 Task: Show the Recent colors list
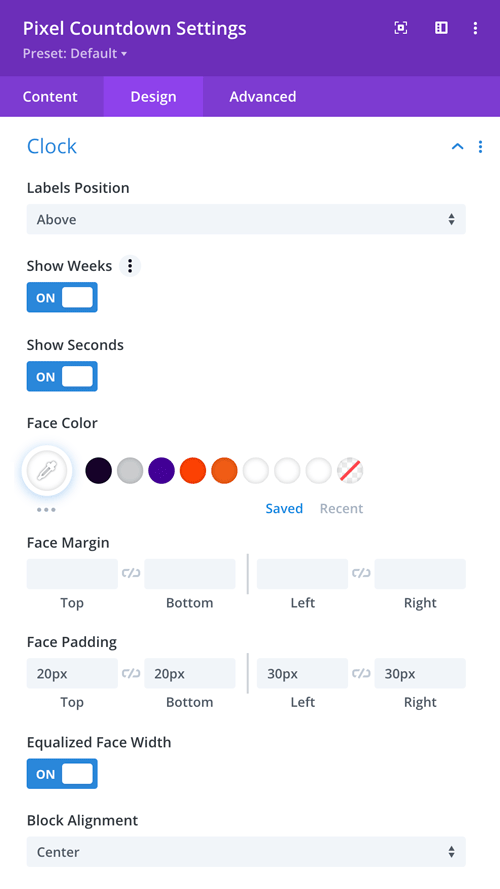click(x=341, y=509)
